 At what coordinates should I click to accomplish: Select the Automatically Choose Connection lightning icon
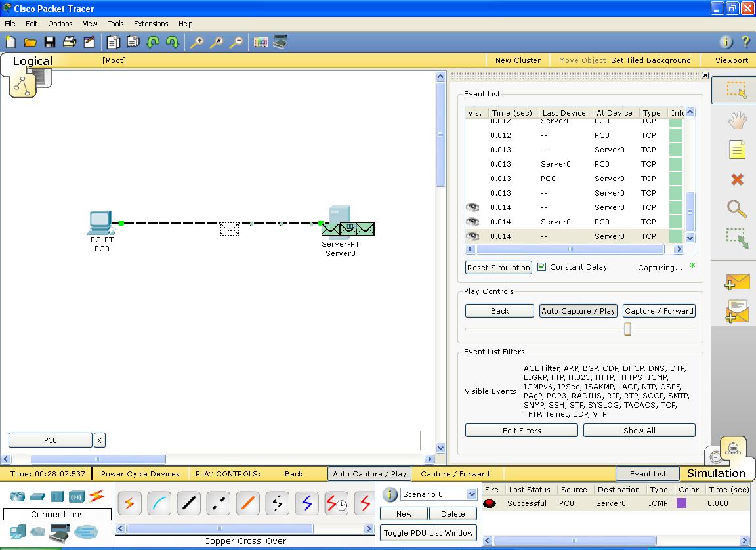coord(129,502)
